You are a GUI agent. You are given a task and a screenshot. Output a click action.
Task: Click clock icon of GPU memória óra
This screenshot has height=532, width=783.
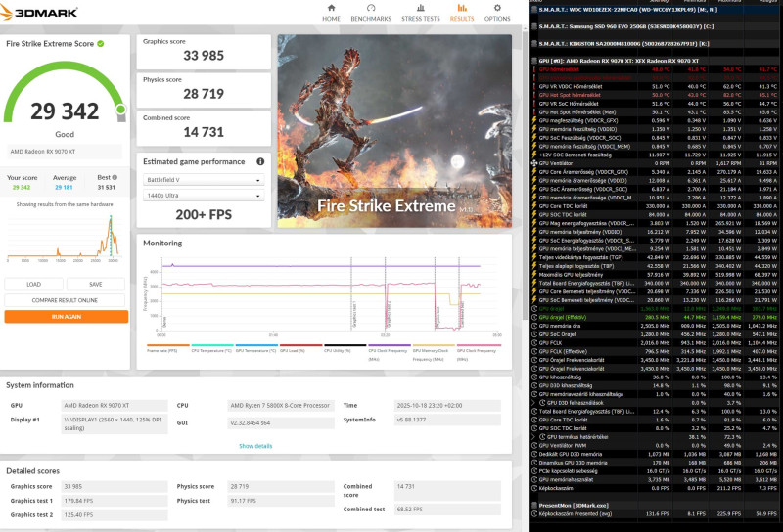[533, 326]
